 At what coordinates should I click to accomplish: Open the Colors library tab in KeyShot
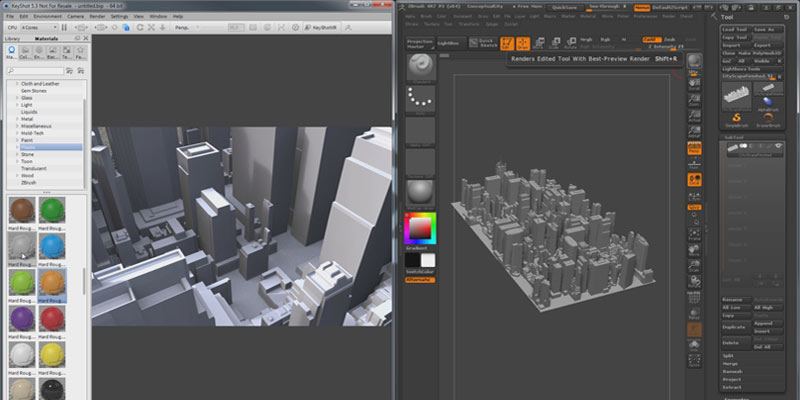tap(26, 52)
